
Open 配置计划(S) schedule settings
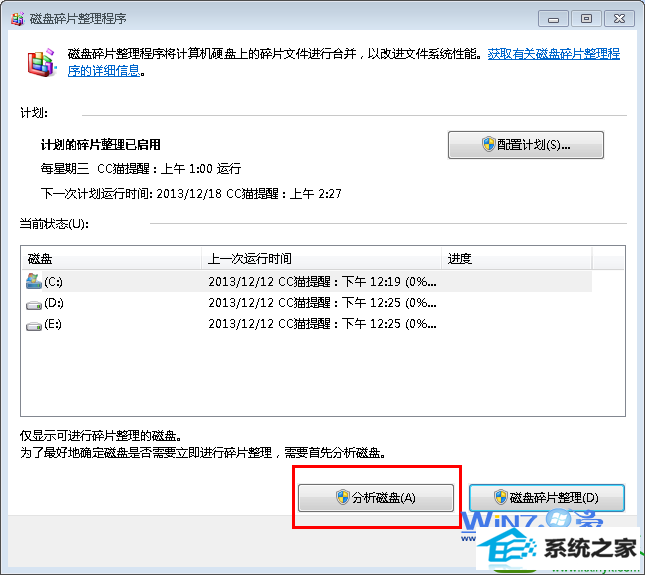525,145
